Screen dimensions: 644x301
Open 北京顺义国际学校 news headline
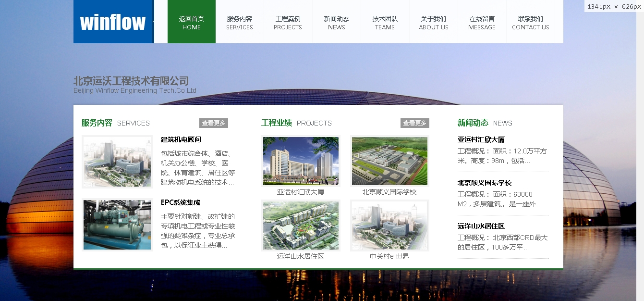[484, 183]
